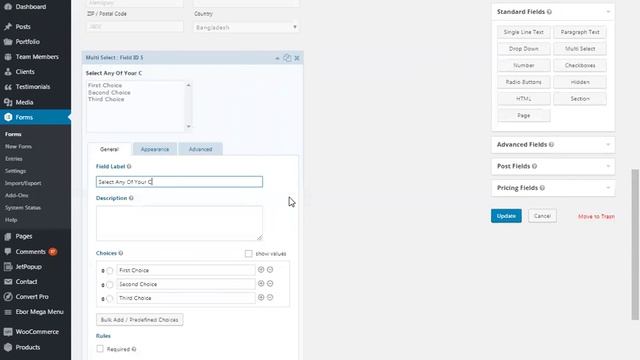Click Bulk Add / Predefined Choices button
The height and width of the screenshot is (360, 640).
coord(140,320)
